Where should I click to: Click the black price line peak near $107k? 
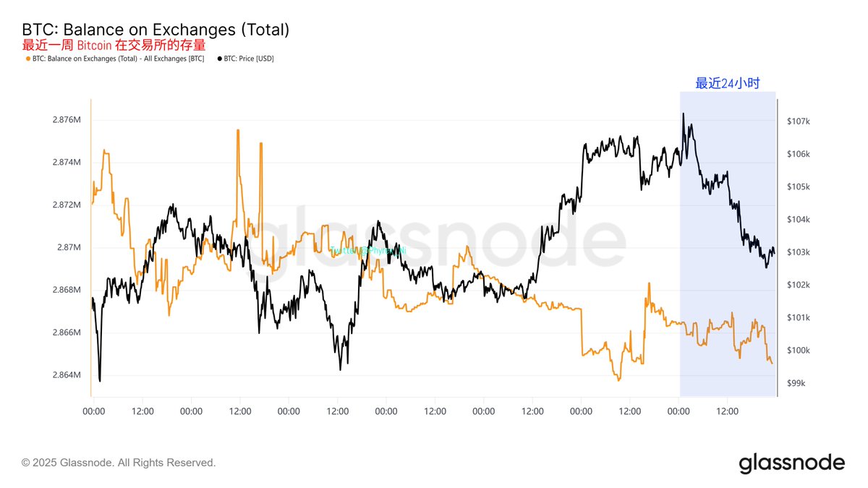682,114
